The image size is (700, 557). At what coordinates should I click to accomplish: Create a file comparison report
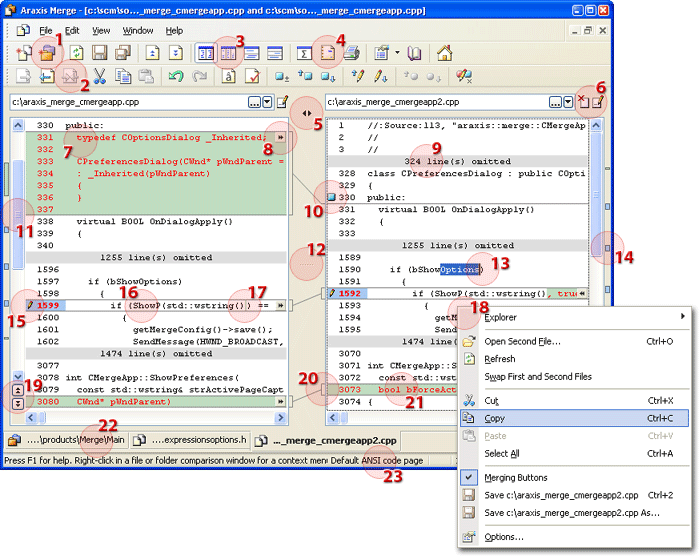tap(328, 54)
